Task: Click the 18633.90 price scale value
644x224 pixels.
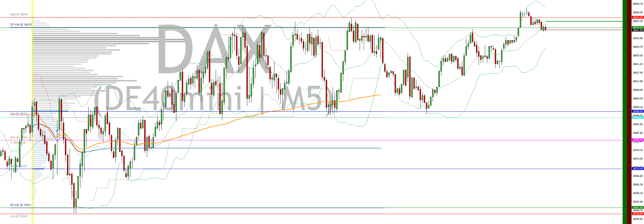Action: 638,38
